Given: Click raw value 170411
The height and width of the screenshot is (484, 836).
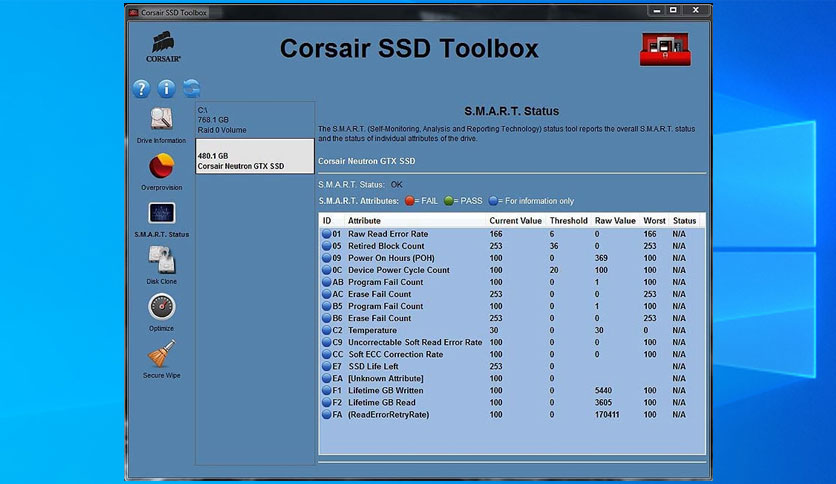Looking at the screenshot, I should [x=607, y=415].
